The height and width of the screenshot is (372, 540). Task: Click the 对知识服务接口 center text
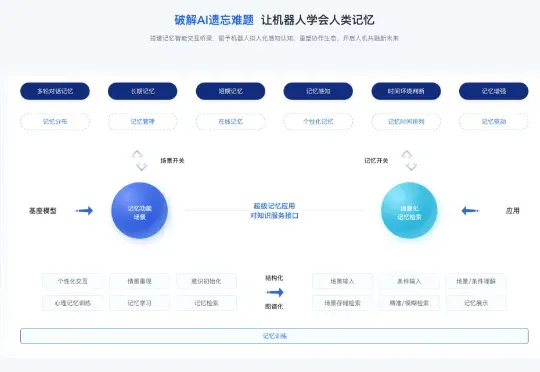[x=274, y=215]
